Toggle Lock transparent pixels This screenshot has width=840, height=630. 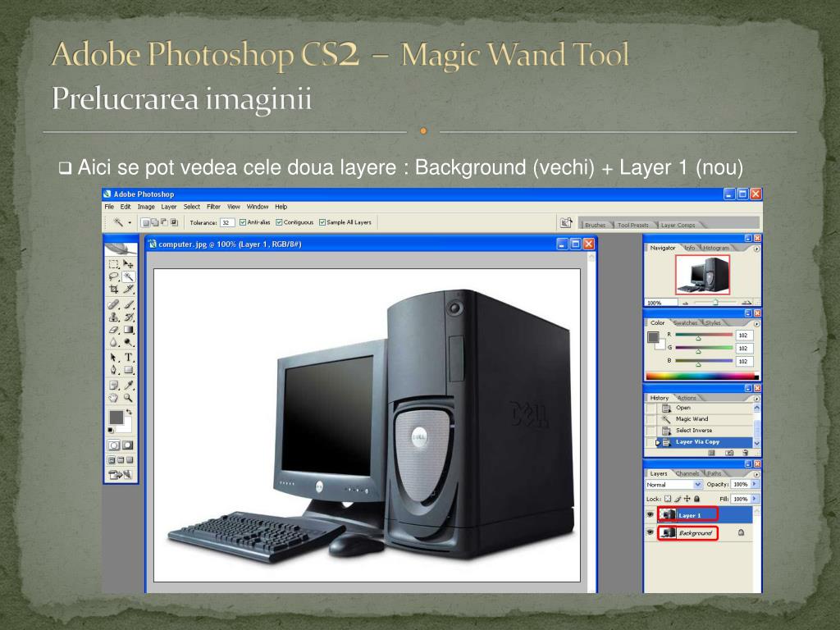(668, 499)
